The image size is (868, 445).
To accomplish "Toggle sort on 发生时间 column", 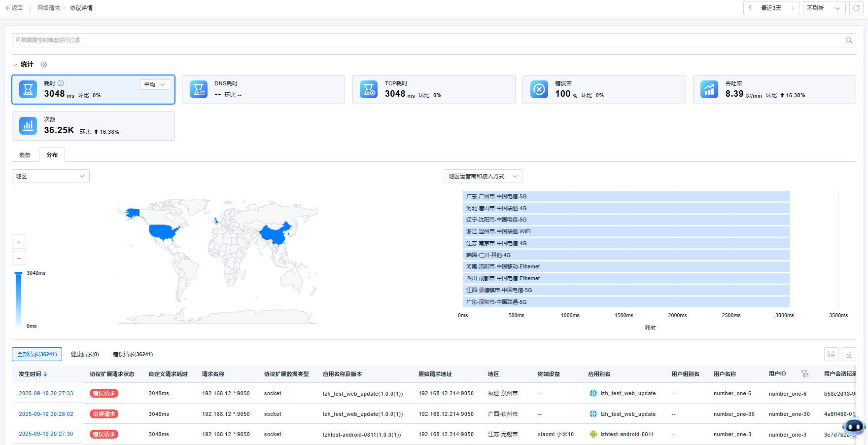I will 45,374.
